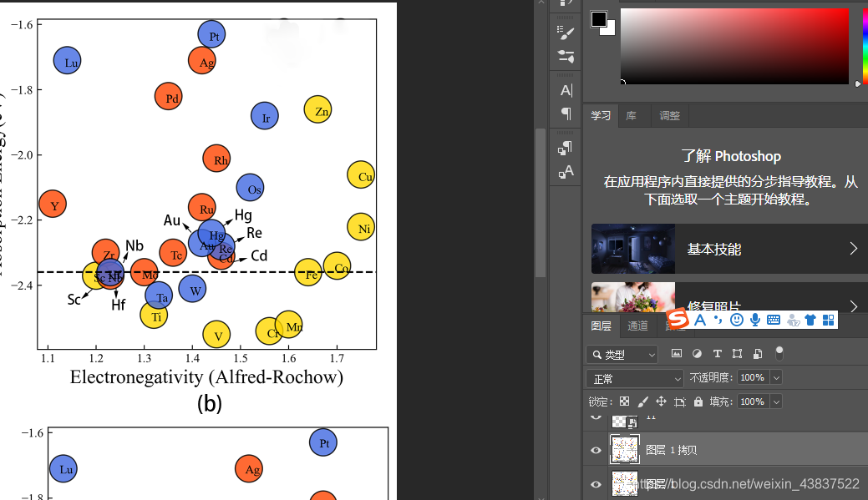Open the Paragraph panel icon
This screenshot has height=500, width=868.
coord(566,114)
